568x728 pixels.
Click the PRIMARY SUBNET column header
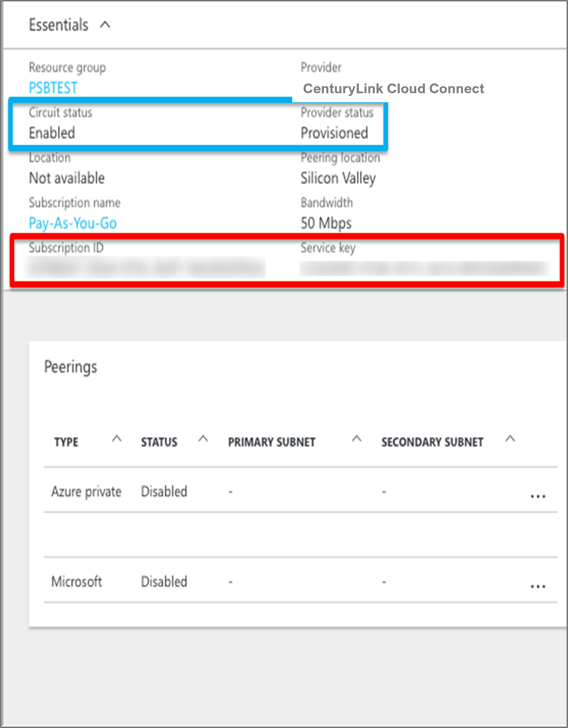[272, 442]
